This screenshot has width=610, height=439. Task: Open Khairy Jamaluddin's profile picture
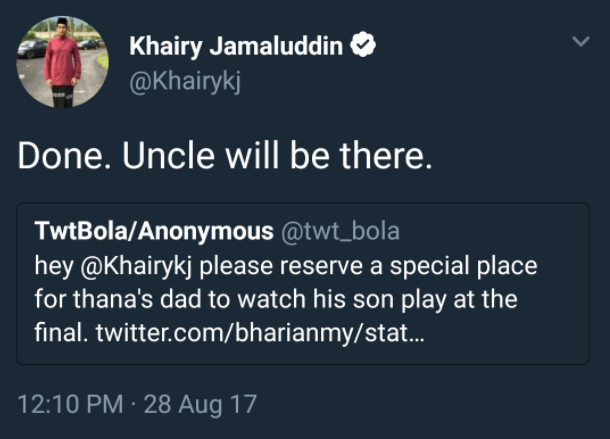pos(62,62)
